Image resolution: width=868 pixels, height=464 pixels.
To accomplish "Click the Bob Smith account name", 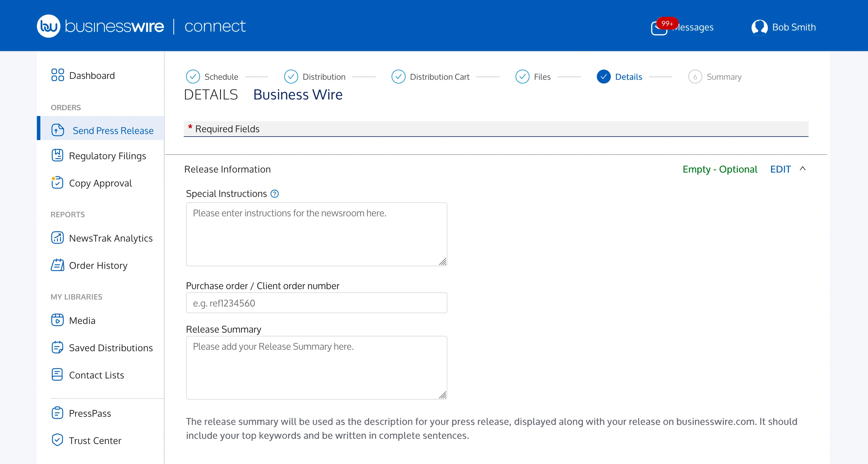I will 794,27.
